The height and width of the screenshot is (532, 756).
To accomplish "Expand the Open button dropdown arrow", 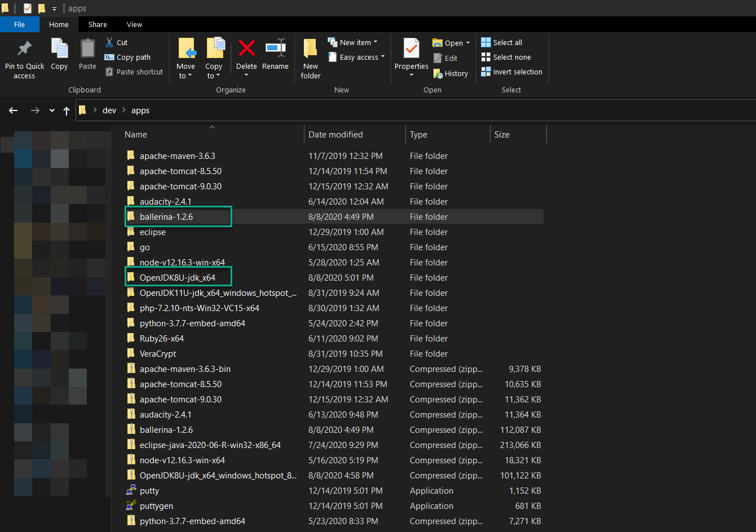I will [468, 43].
